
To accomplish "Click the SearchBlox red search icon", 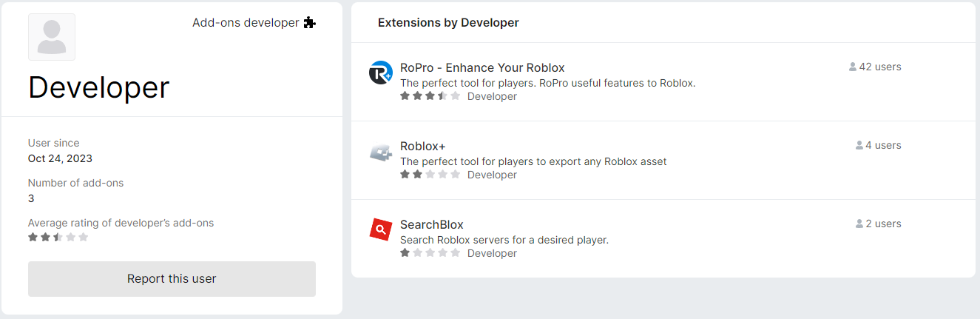I will pyautogui.click(x=380, y=230).
